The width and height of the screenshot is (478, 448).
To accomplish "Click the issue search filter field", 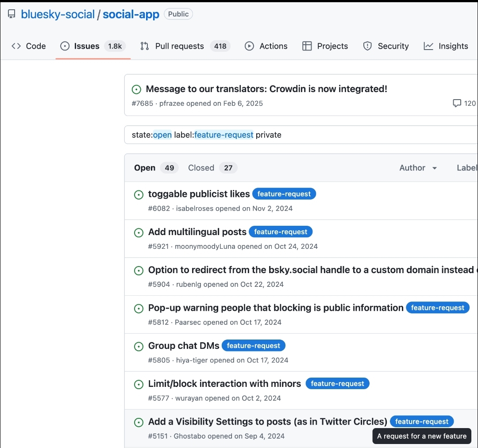I will (x=301, y=135).
